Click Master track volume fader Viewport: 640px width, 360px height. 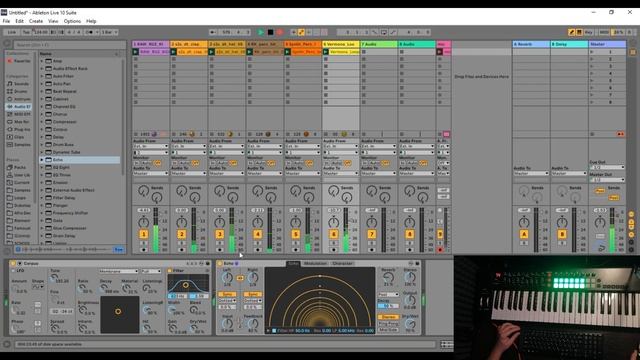612,230
